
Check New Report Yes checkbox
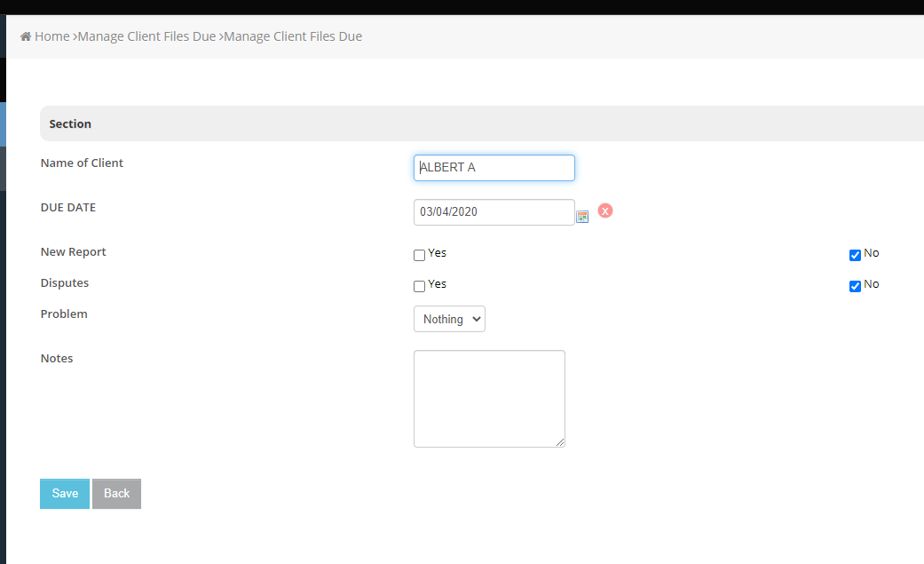420,255
